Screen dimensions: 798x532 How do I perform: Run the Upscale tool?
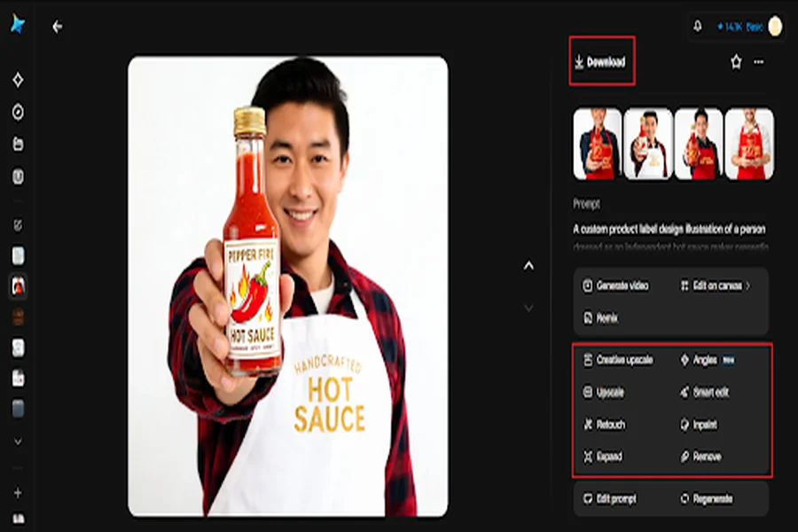point(604,393)
